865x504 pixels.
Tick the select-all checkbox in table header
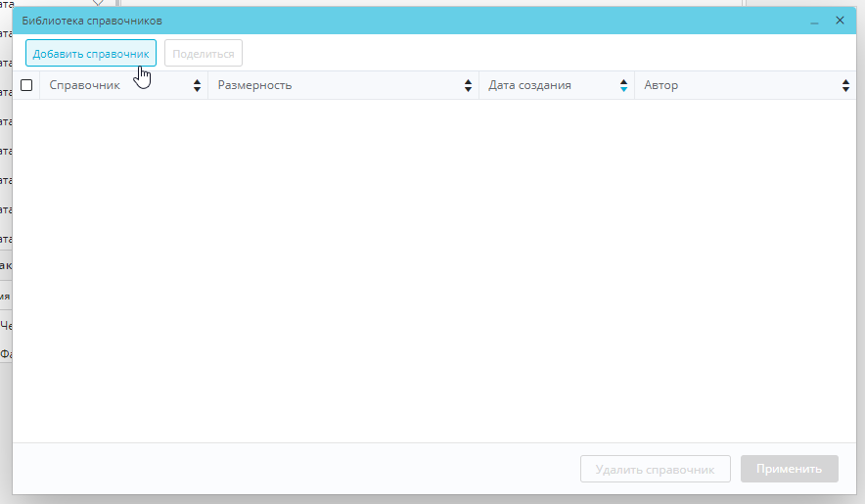click(26, 86)
